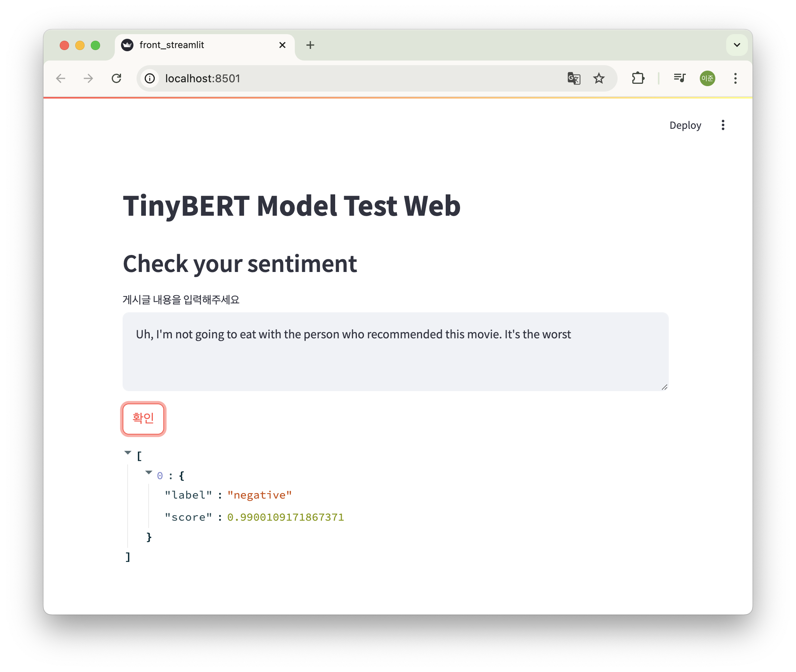The image size is (796, 672).
Task: Click the localhost:8501 address bar
Action: pyautogui.click(x=349, y=78)
